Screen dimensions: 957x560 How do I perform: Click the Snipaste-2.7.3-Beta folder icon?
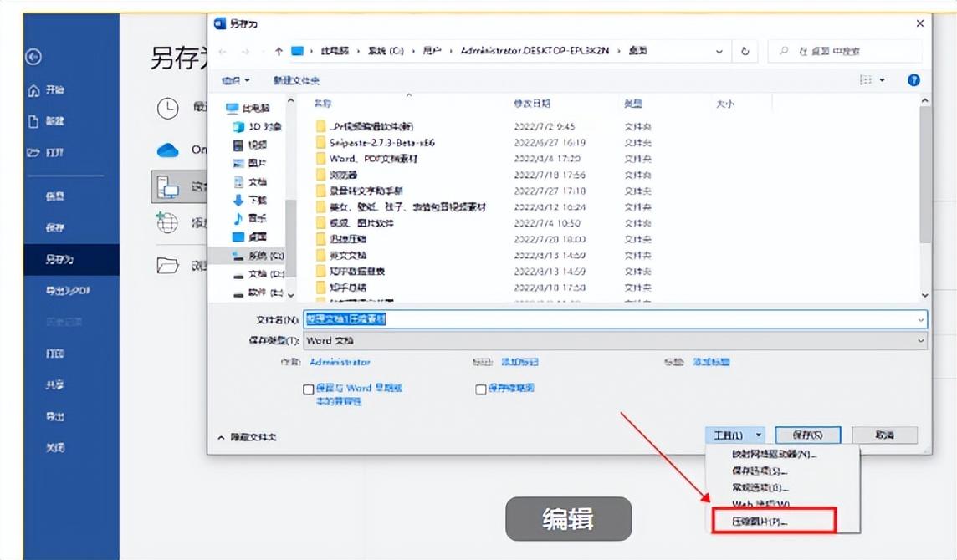[320, 143]
